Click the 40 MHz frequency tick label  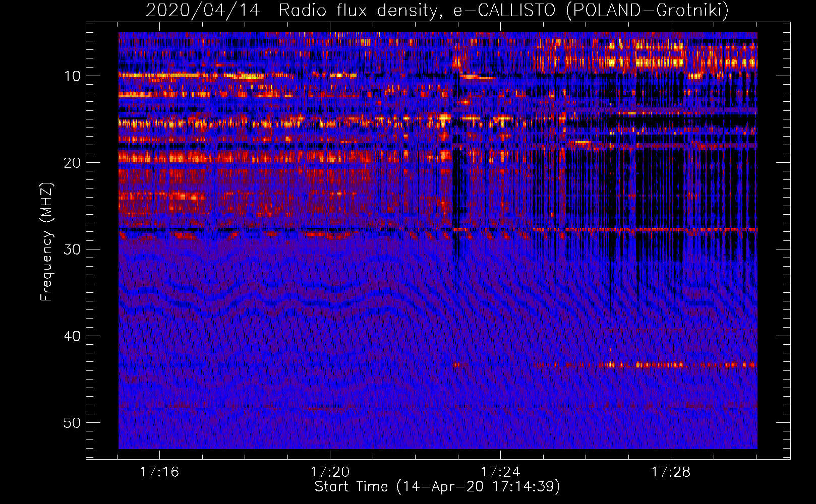point(72,336)
